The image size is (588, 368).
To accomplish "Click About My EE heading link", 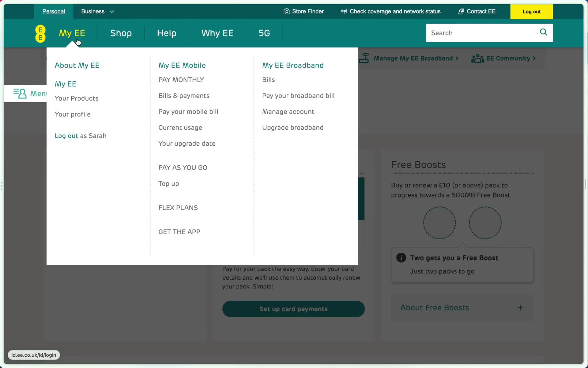I will pos(77,65).
